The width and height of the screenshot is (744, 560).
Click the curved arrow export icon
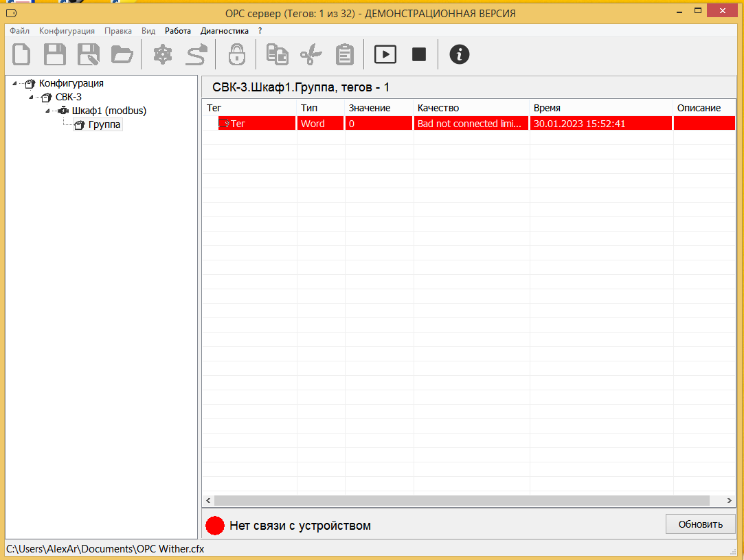point(196,54)
